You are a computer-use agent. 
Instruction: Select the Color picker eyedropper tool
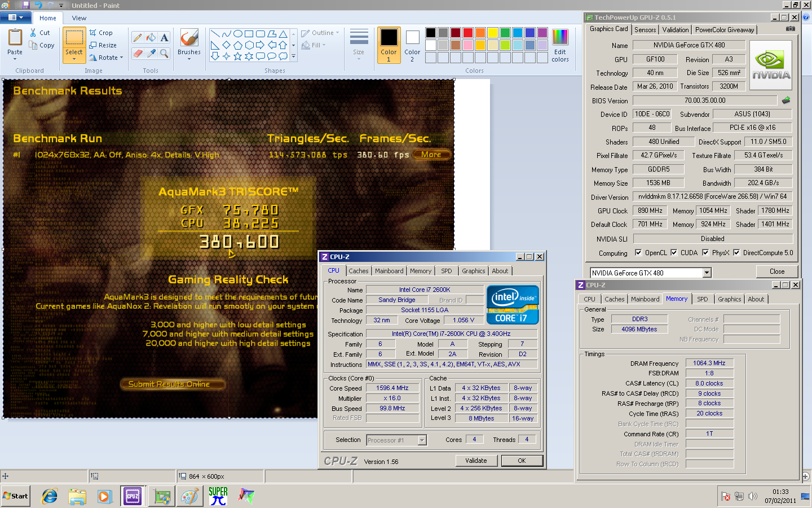(x=151, y=53)
